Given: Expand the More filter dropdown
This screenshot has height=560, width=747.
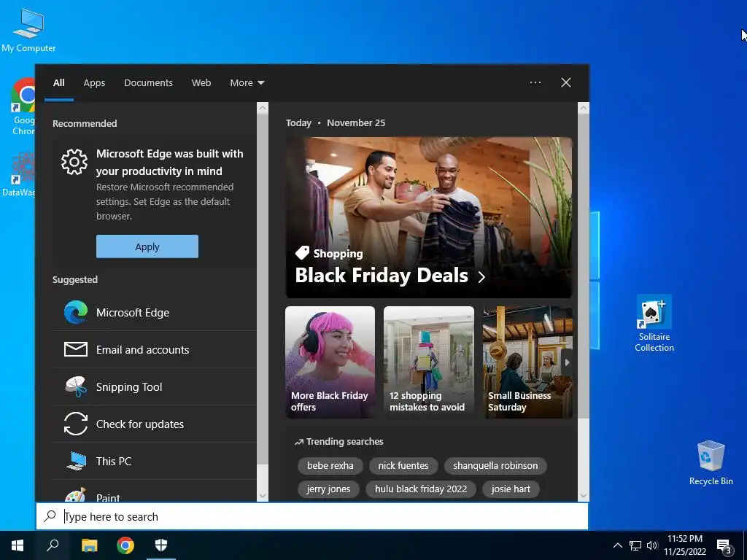Looking at the screenshot, I should (x=247, y=83).
